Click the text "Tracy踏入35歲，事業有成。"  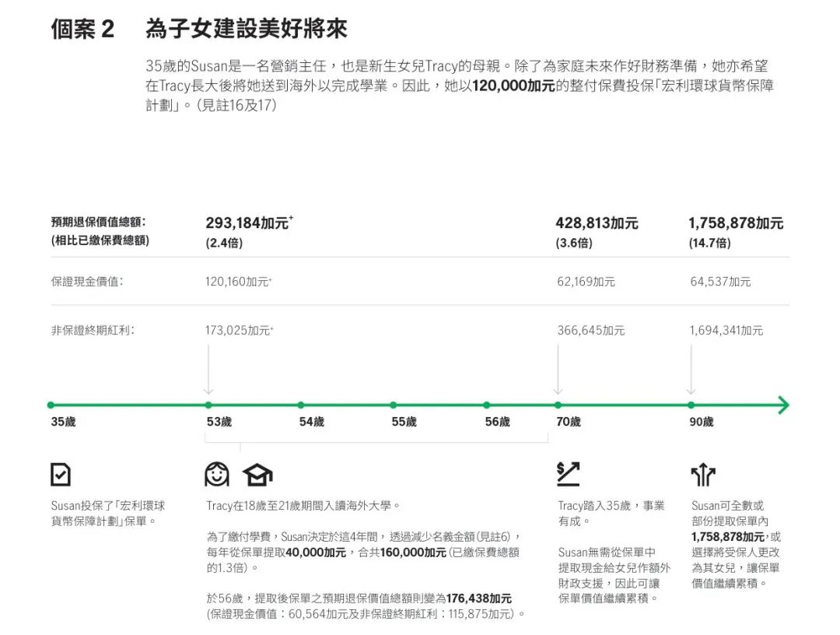pyautogui.click(x=611, y=514)
